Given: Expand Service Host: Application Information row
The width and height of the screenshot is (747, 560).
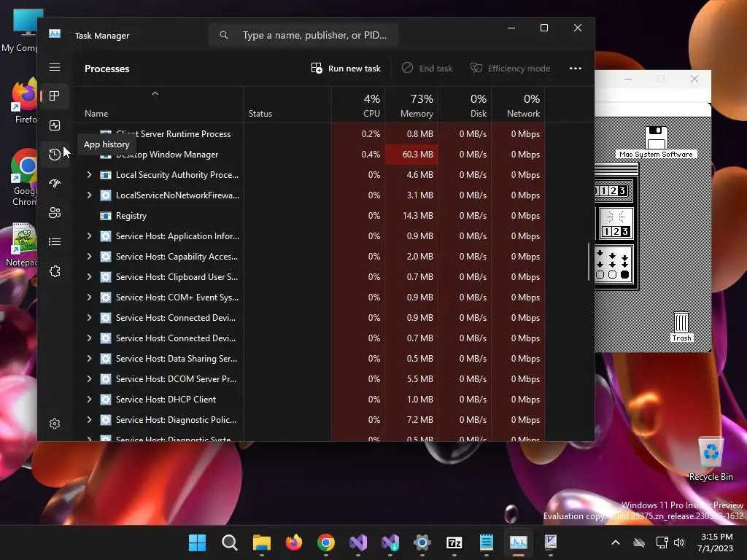Looking at the screenshot, I should (x=89, y=236).
